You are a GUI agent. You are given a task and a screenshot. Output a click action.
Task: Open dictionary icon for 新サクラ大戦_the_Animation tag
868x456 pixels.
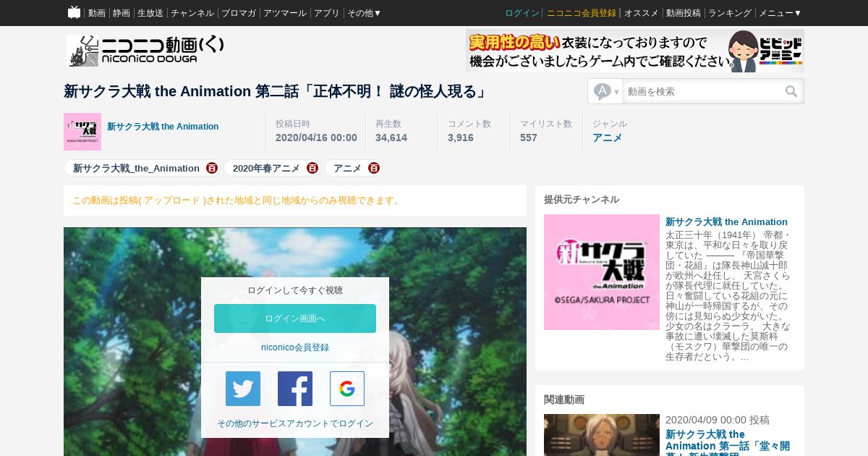click(212, 168)
